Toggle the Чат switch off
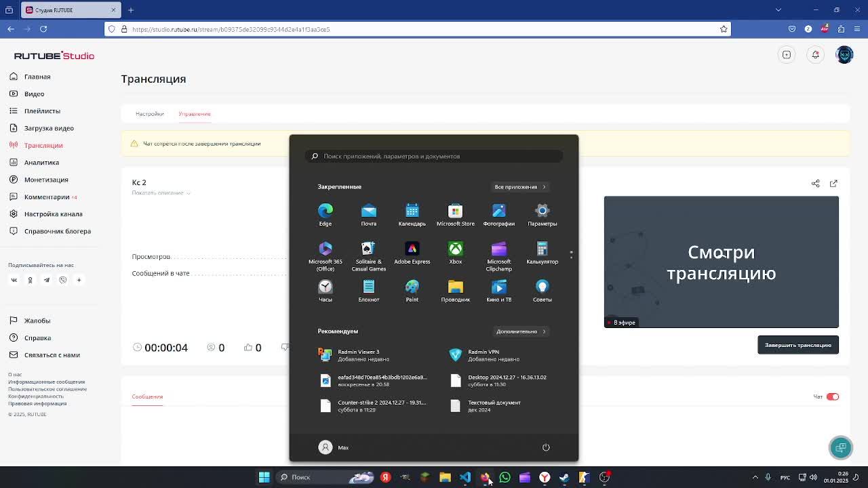 coord(833,396)
